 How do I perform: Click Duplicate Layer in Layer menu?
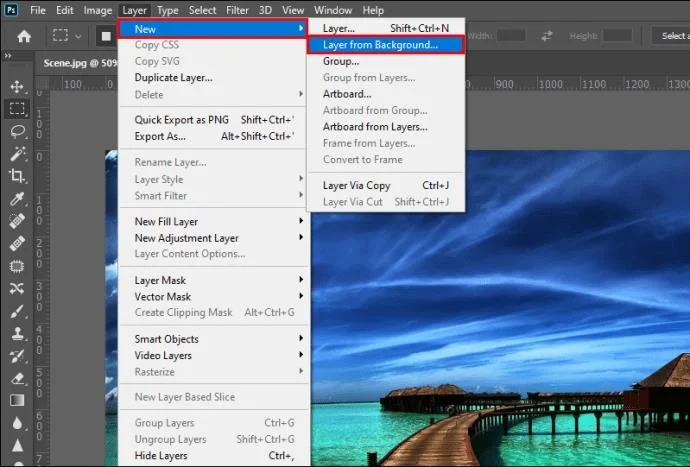point(173,77)
